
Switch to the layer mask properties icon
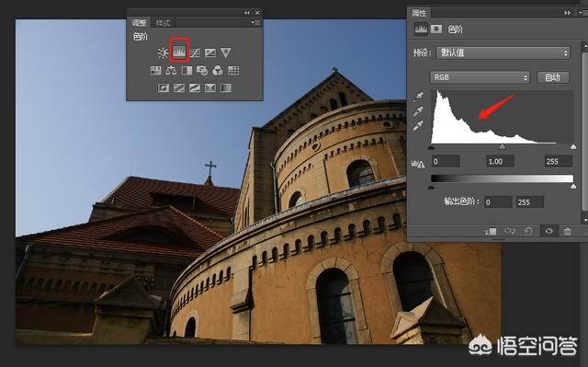436,29
